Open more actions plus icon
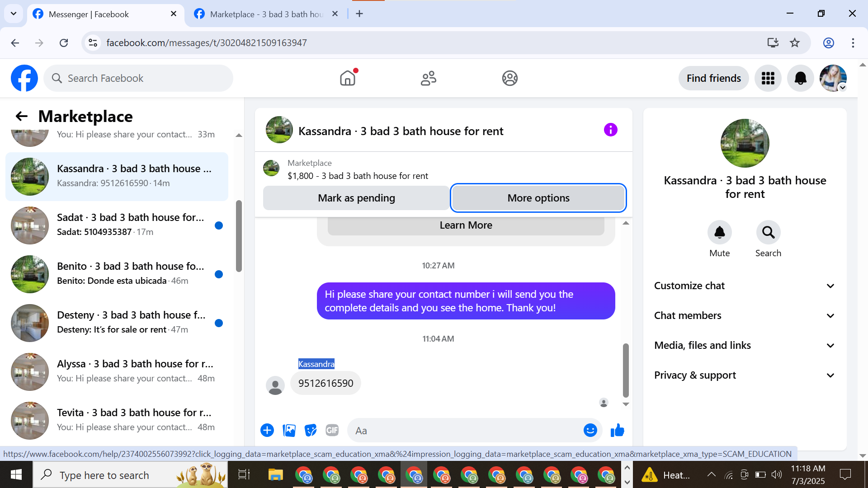 pyautogui.click(x=267, y=431)
